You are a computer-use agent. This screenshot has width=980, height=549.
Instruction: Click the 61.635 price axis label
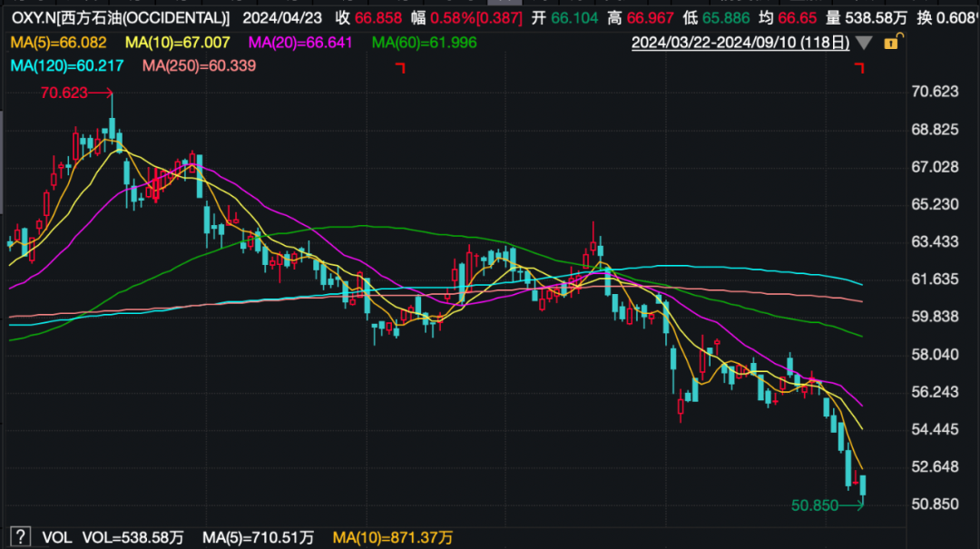pos(935,279)
